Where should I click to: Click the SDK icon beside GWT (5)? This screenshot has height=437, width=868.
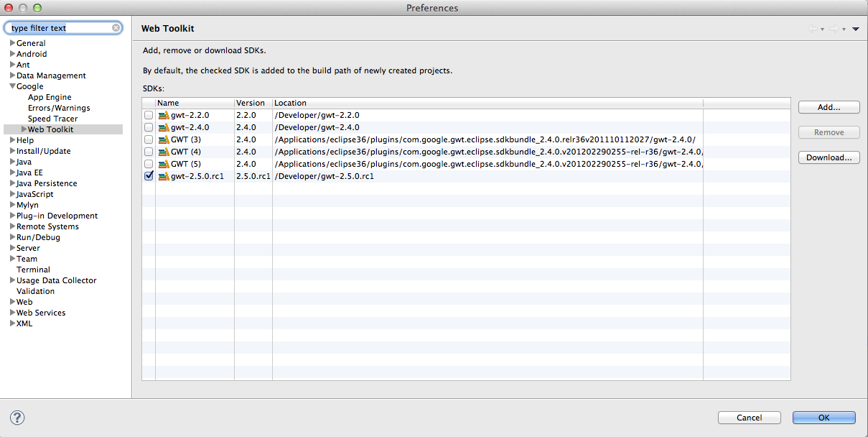(163, 164)
